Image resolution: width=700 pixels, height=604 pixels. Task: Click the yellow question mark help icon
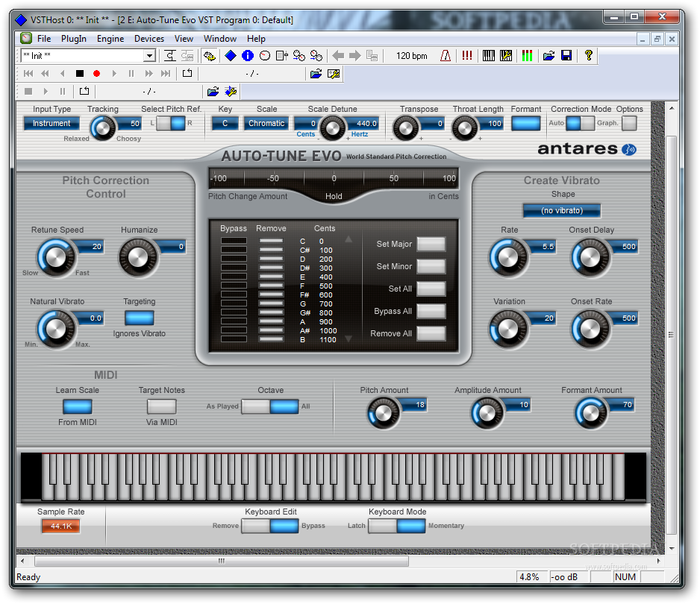pos(588,56)
